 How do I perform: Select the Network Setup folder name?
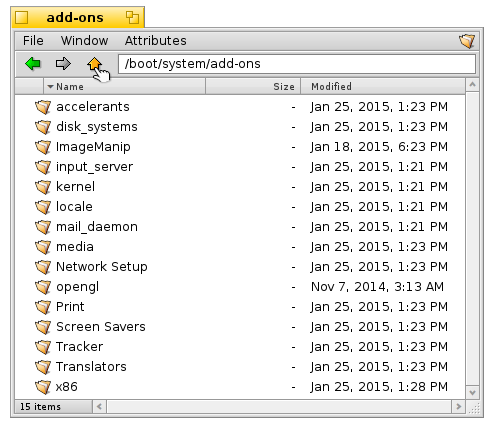(x=102, y=267)
